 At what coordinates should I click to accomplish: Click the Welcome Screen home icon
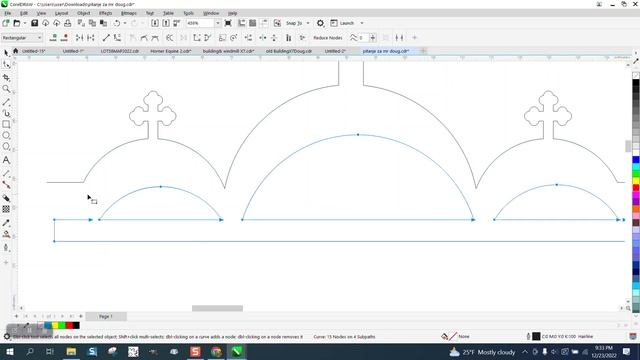pos(16,51)
